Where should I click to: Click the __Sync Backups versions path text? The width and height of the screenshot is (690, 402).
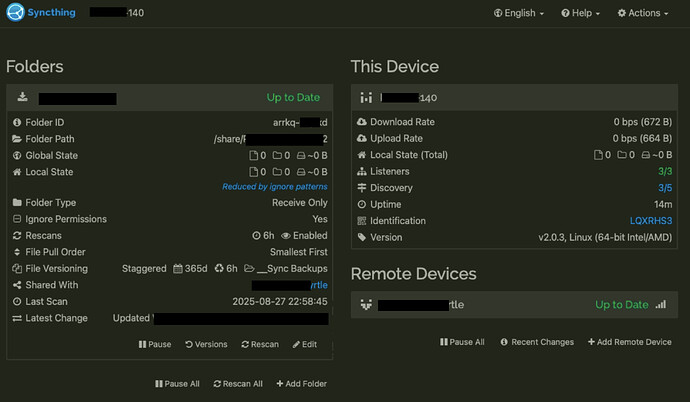[292, 269]
